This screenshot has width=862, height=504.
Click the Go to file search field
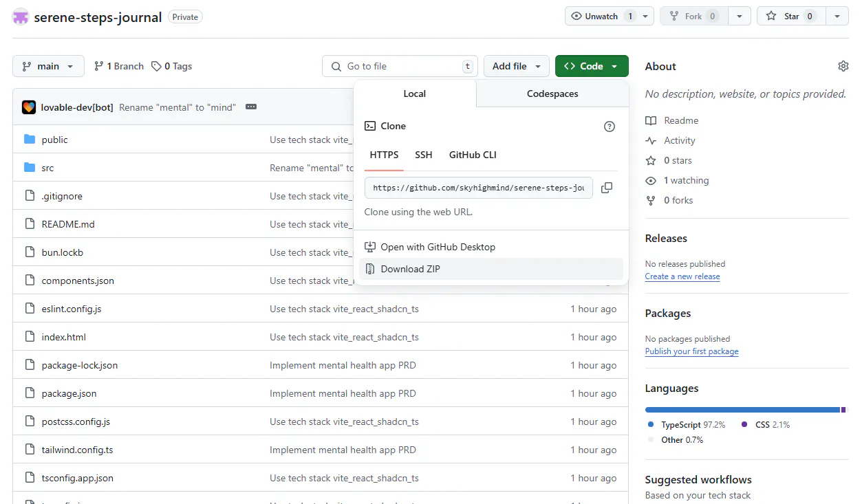pyautogui.click(x=400, y=66)
